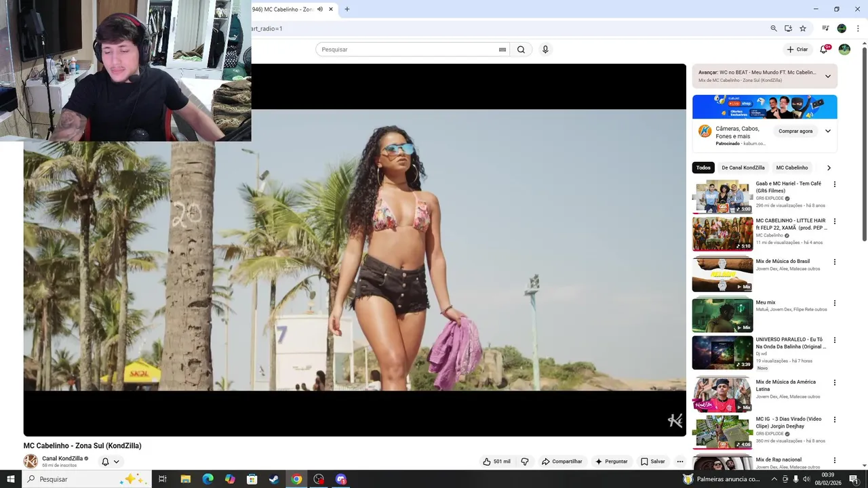The image size is (868, 488).
Task: Click the Perguntar ask button
Action: (x=612, y=462)
